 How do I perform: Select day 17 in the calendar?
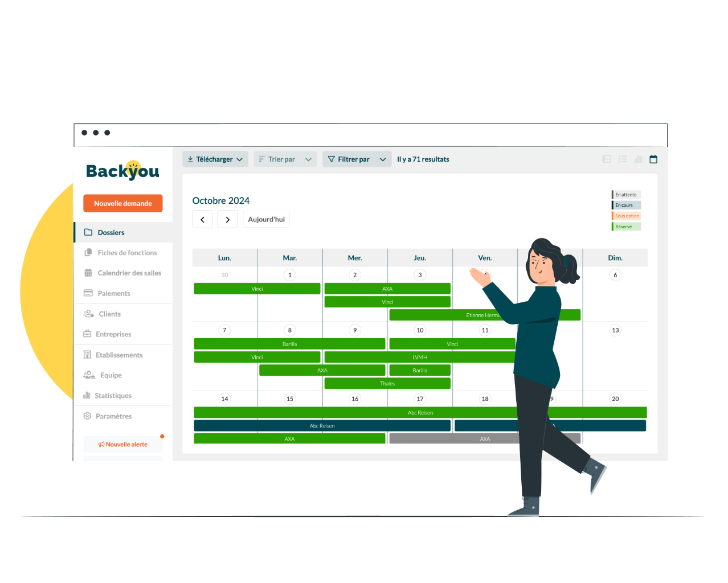420,399
